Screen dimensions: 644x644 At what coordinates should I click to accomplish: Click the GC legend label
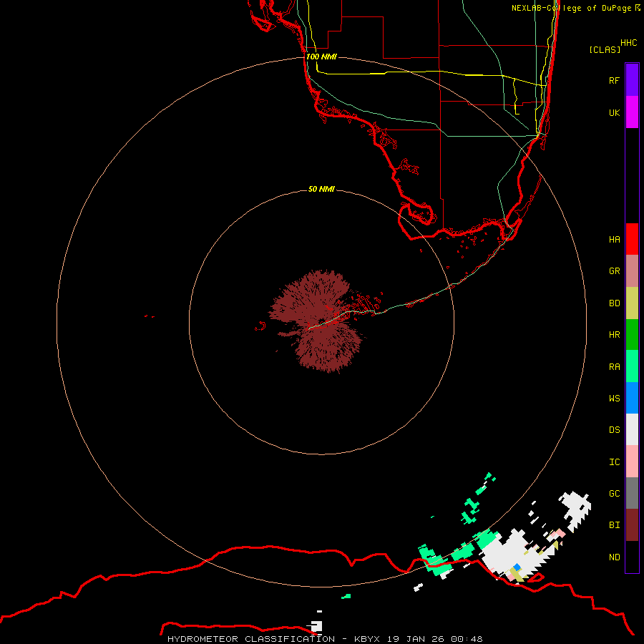click(614, 494)
